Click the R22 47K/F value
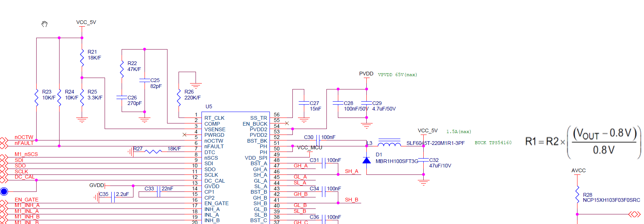644x224 pixels. [x=134, y=69]
